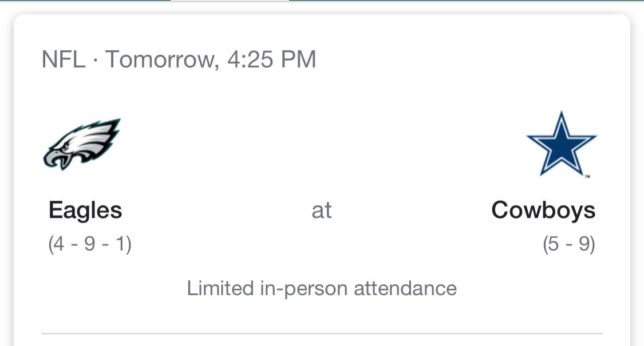Tap the word in-person in the notice
The image size is (644, 346).
pyautogui.click(x=304, y=289)
